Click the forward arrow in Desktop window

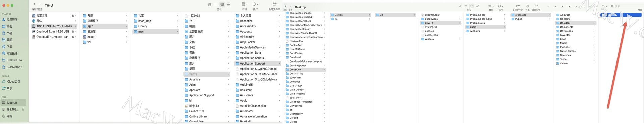click(x=290, y=6)
